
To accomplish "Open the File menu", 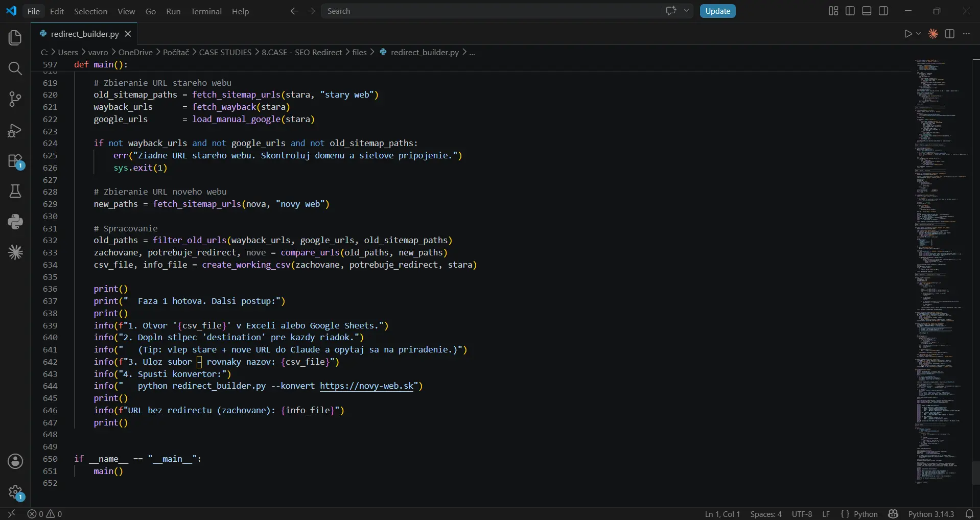I will (34, 11).
